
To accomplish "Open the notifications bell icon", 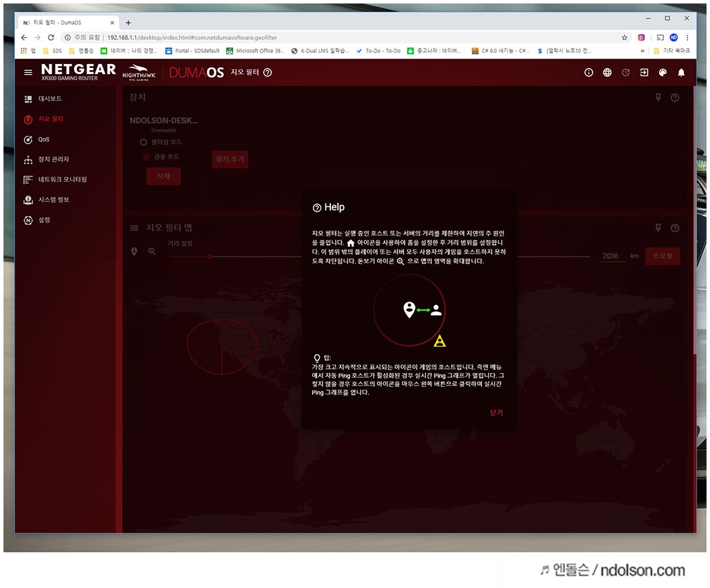I will (x=681, y=73).
